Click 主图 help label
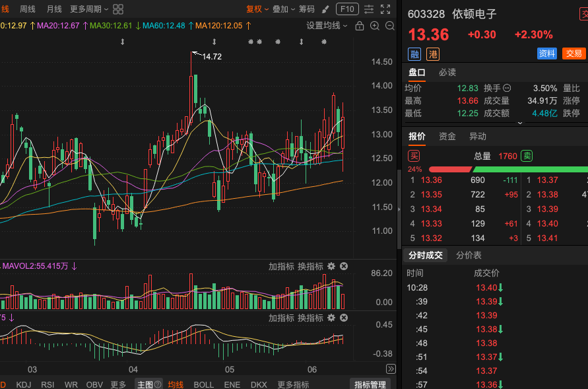The image size is (588, 389). pos(149,384)
